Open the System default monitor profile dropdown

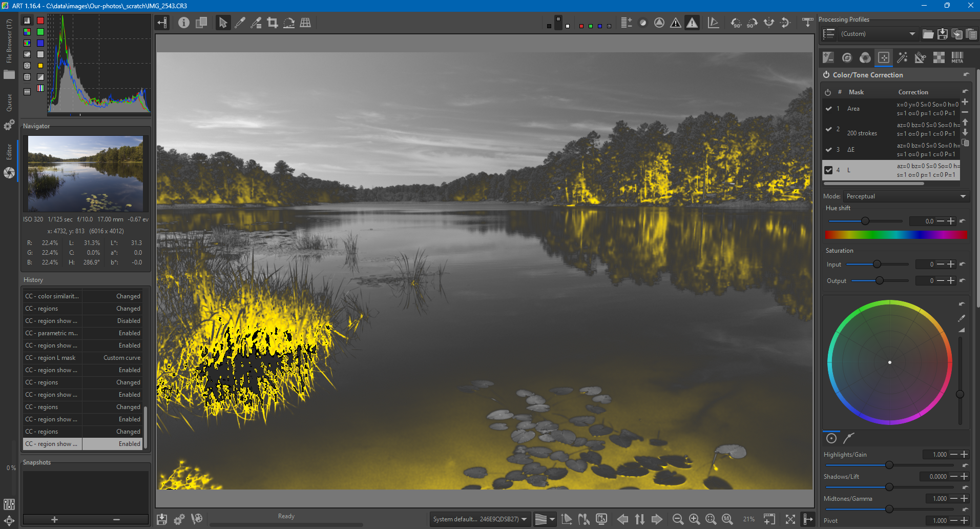coord(479,519)
